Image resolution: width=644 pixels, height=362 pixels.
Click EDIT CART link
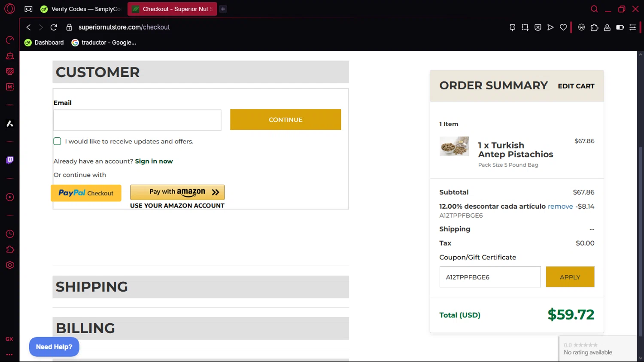pyautogui.click(x=576, y=86)
